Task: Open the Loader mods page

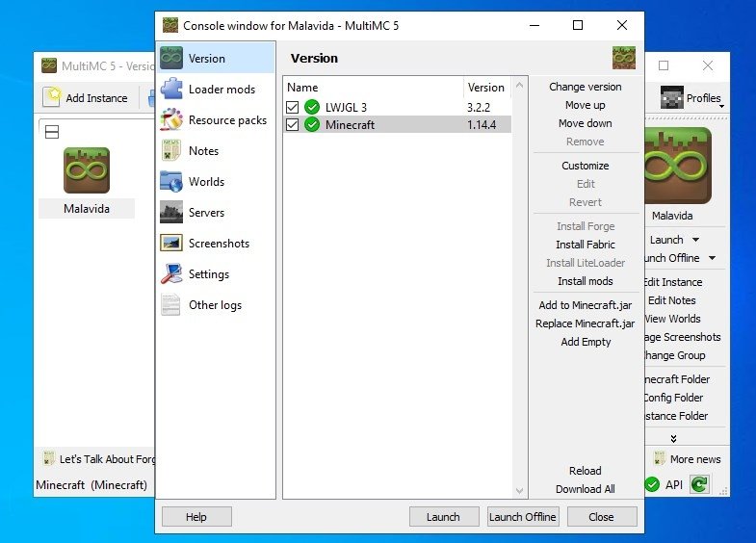Action: click(216, 90)
